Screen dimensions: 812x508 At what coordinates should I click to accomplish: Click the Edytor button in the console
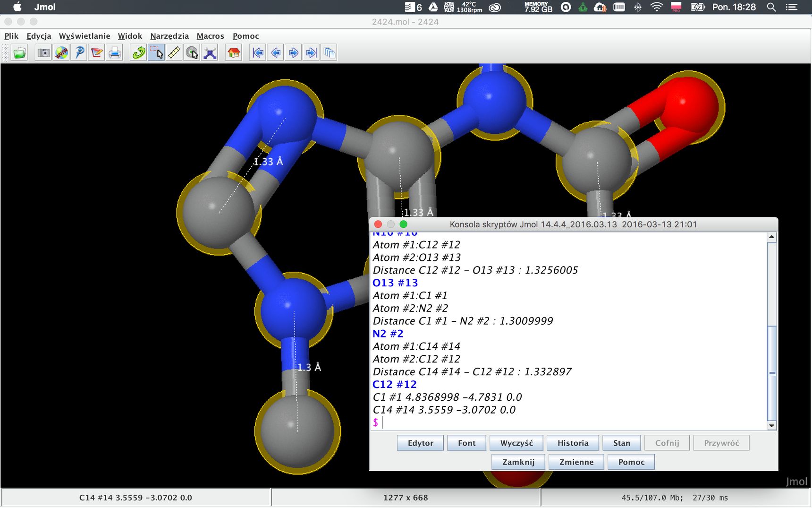[420, 443]
